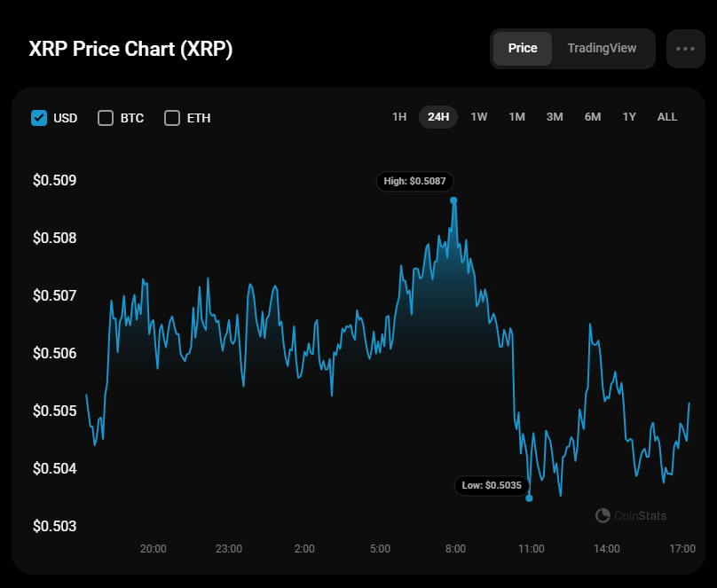
Task: Click the CoinStats logo watermark
Action: click(x=630, y=515)
